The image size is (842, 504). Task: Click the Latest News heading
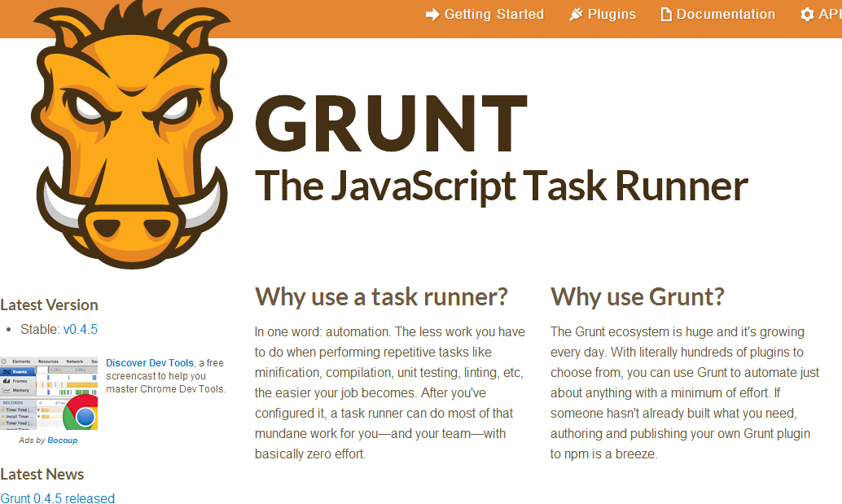point(42,475)
